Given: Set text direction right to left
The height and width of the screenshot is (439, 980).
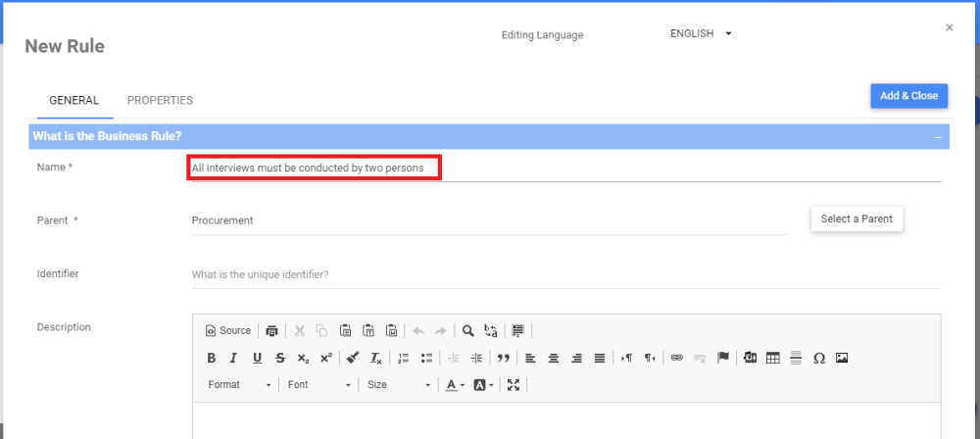Looking at the screenshot, I should click(650, 359).
